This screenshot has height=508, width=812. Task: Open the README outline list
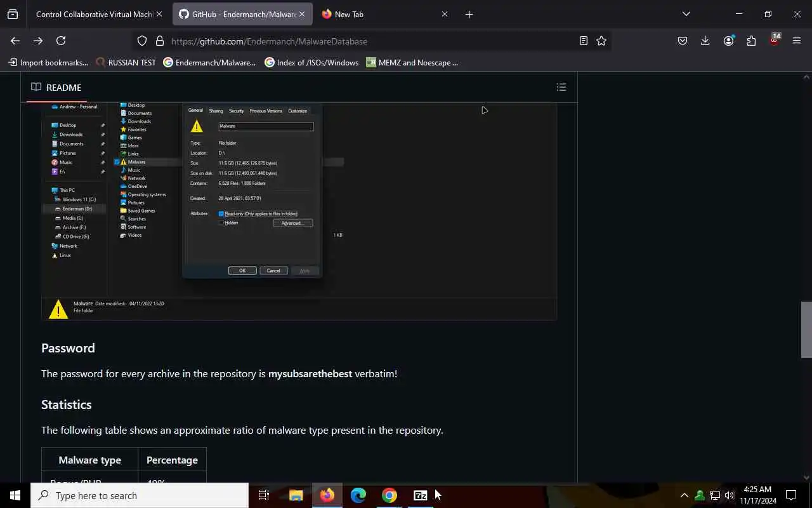[561, 87]
